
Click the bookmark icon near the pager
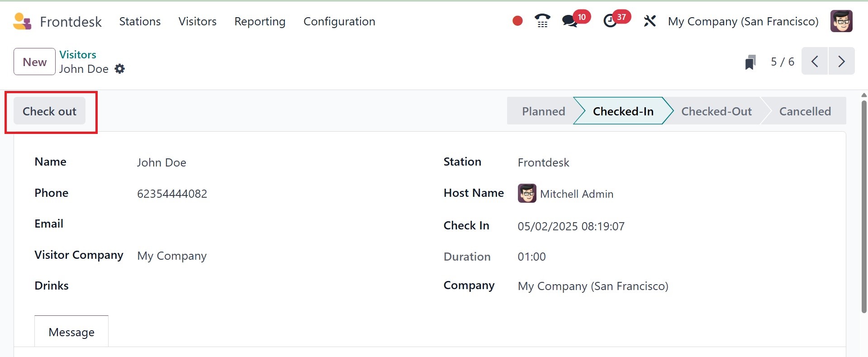click(750, 62)
